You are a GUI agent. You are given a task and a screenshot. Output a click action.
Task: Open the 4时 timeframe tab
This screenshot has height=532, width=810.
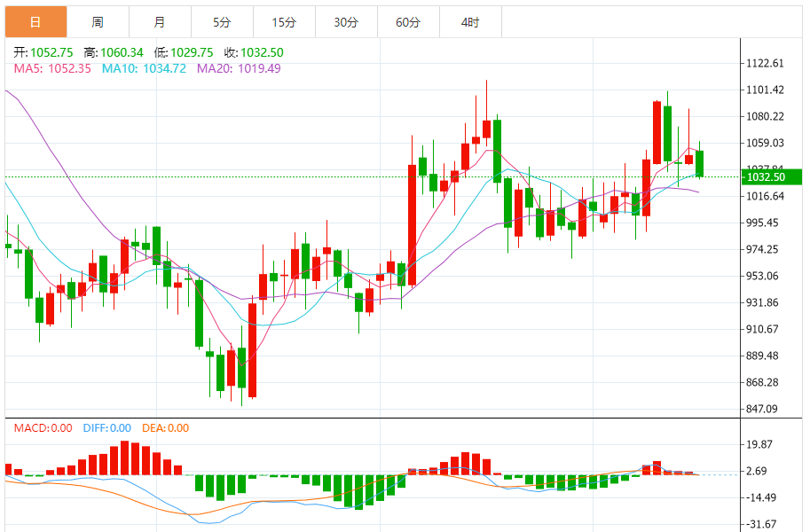tap(469, 22)
